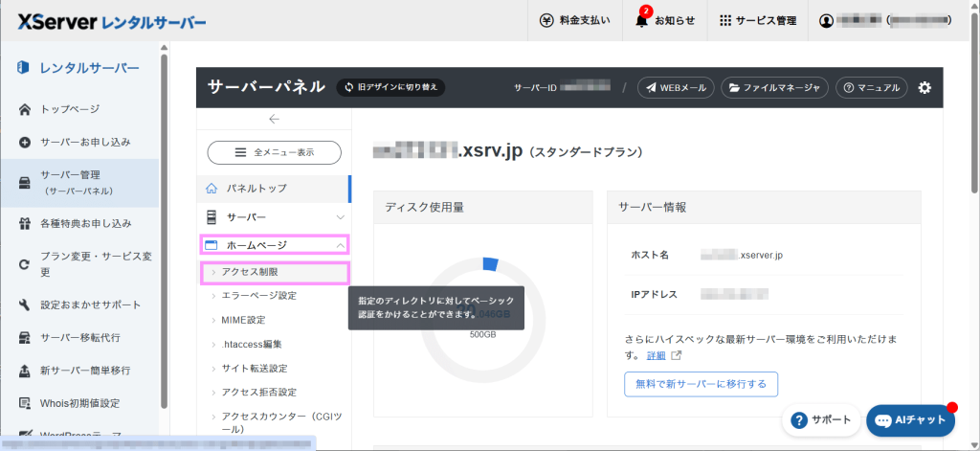Viewport: 980px width, 451px height.
Task: Click the settings gear icon in server panel
Action: pyautogui.click(x=924, y=88)
